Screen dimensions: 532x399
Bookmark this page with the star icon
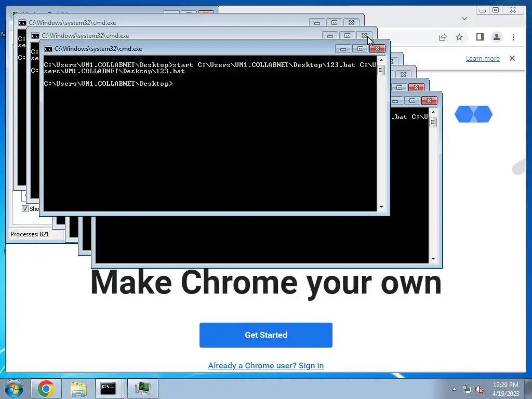(459, 37)
